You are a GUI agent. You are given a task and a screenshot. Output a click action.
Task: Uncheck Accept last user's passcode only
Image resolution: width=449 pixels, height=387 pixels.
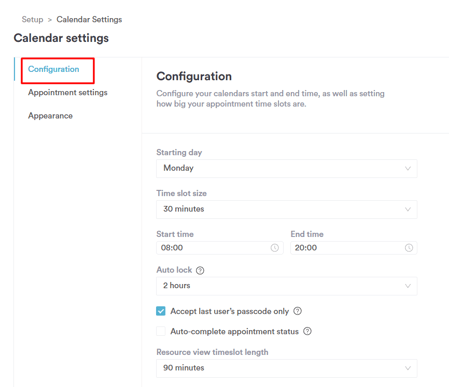[161, 311]
